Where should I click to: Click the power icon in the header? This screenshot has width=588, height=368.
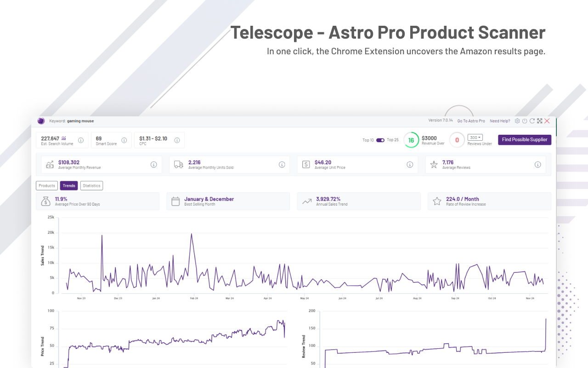[x=525, y=121]
